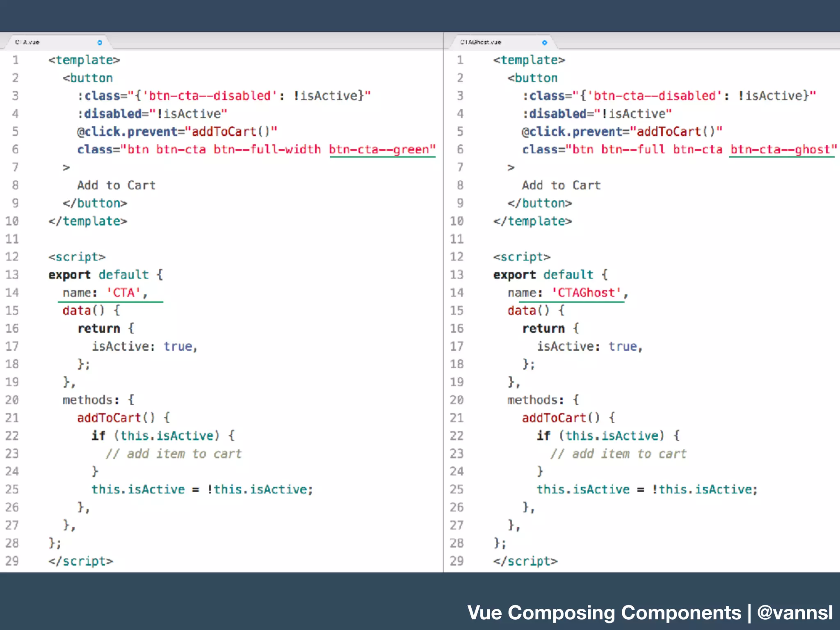Screen dimensions: 840x630
Task: Click line number 20 in right editor
Action: coord(457,400)
